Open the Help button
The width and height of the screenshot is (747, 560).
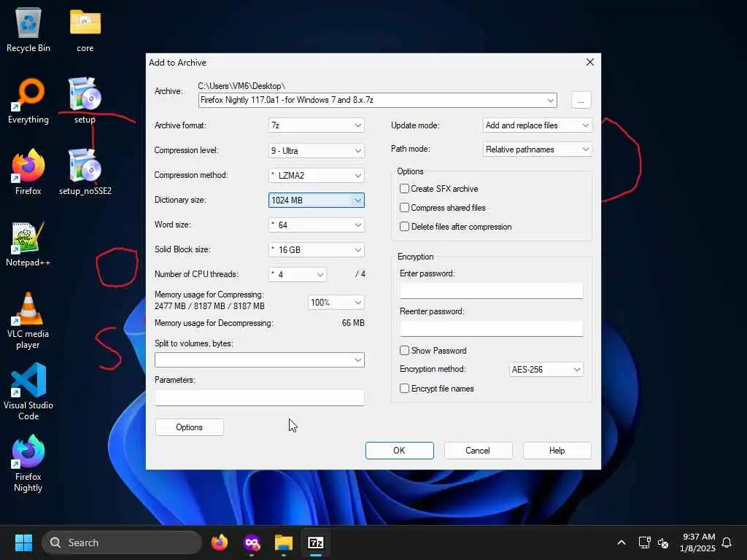coord(557,451)
